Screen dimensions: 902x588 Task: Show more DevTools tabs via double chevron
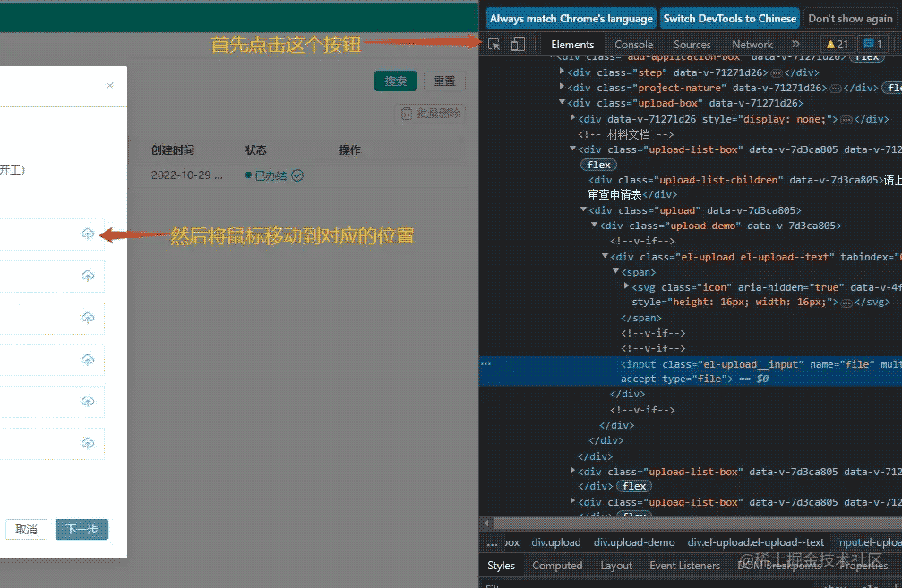[795, 44]
